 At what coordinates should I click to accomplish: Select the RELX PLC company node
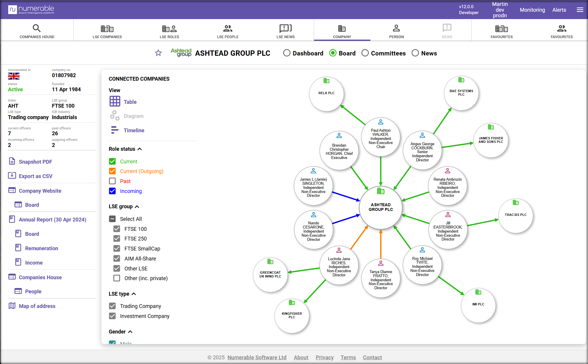click(x=326, y=94)
